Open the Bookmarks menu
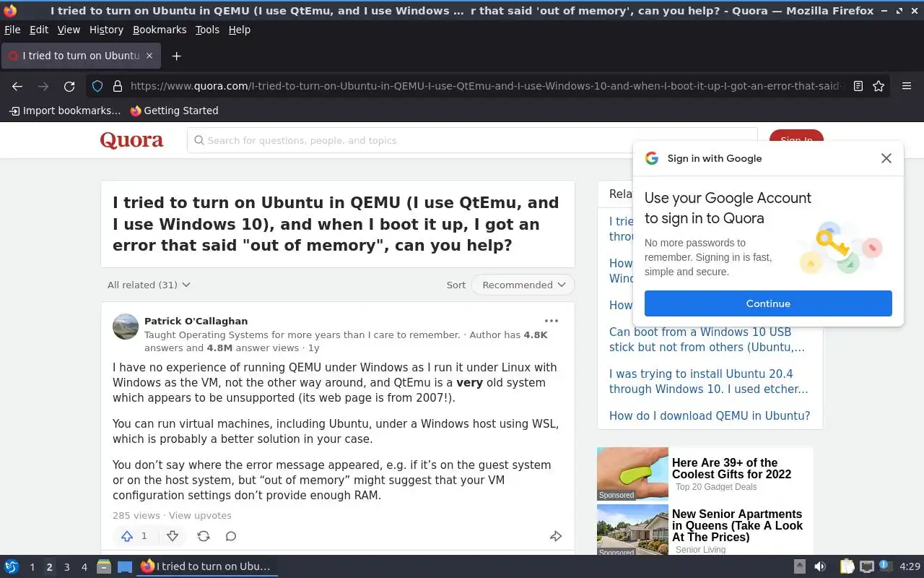 click(160, 30)
